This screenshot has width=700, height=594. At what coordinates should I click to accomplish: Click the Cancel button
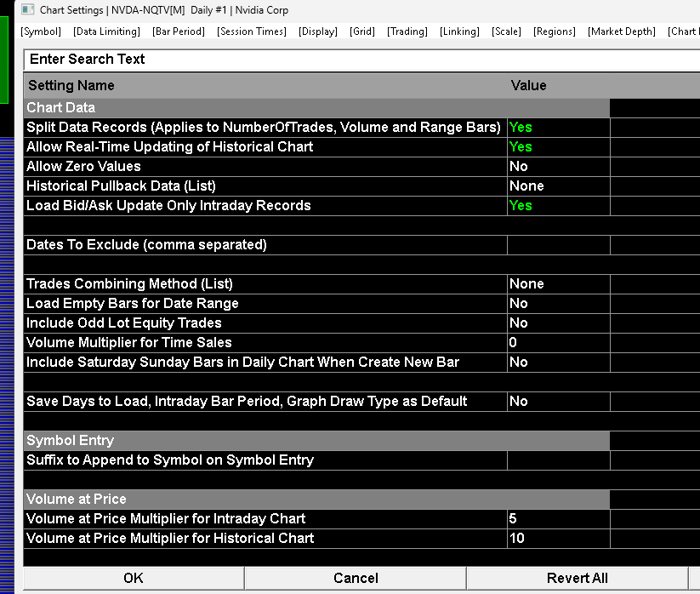[x=356, y=578]
